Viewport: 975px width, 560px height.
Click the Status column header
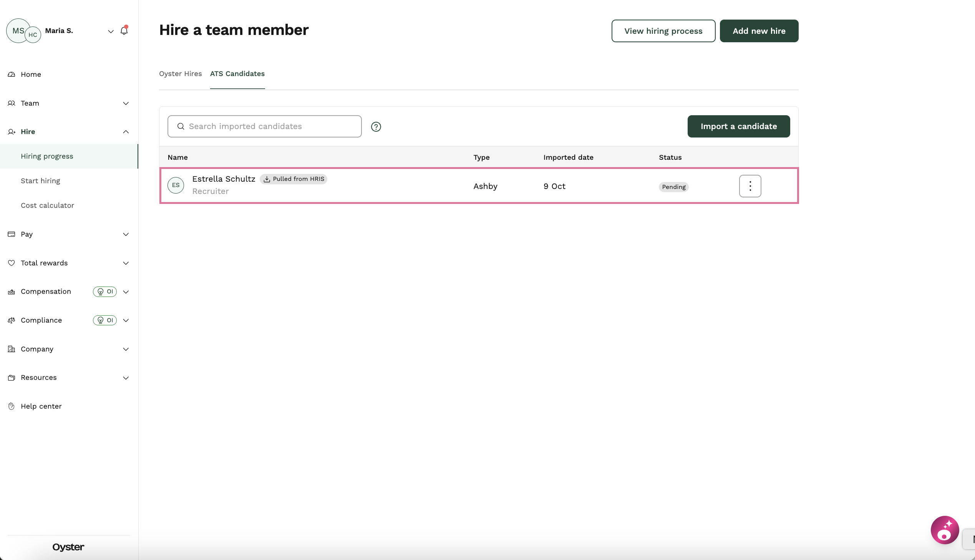click(x=670, y=157)
